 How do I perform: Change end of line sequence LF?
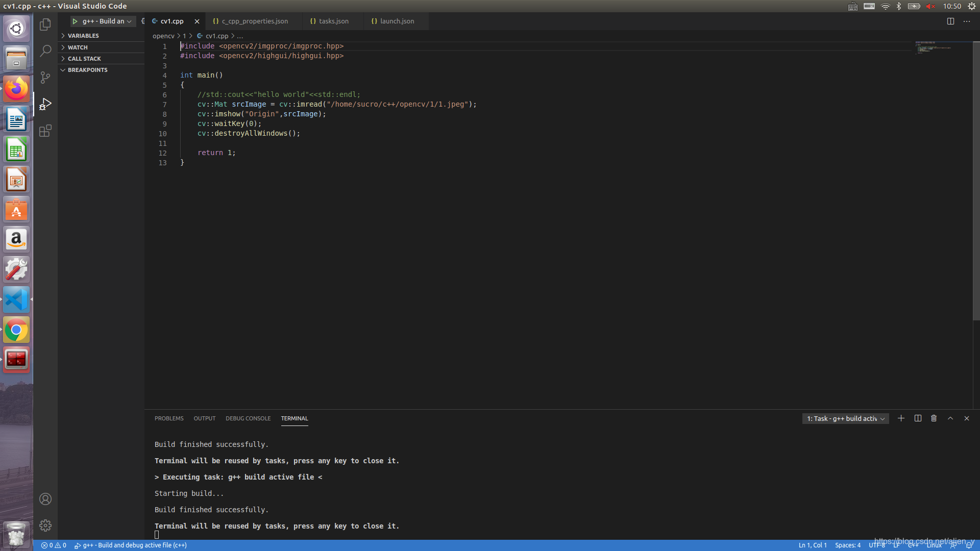(x=896, y=545)
